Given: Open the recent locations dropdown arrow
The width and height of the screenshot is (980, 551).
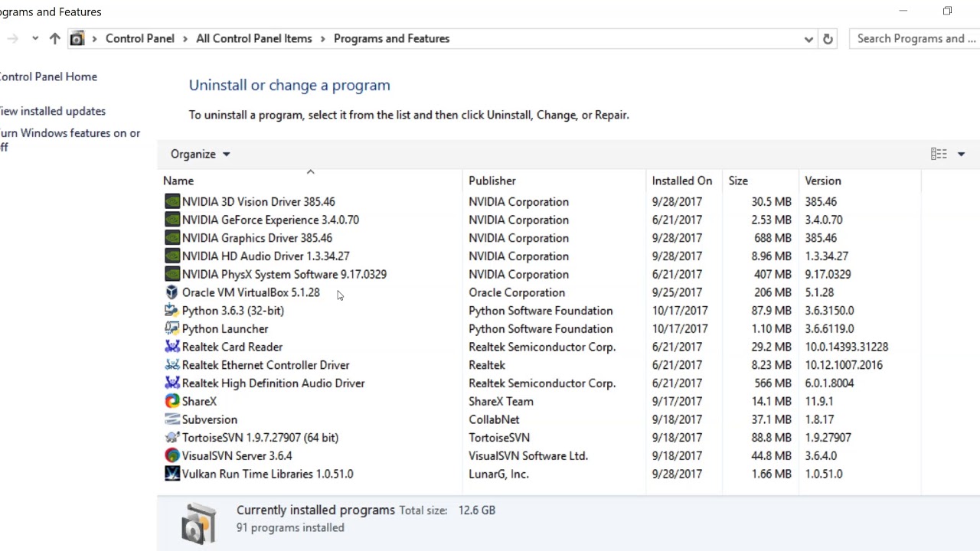Looking at the screenshot, I should pos(34,38).
